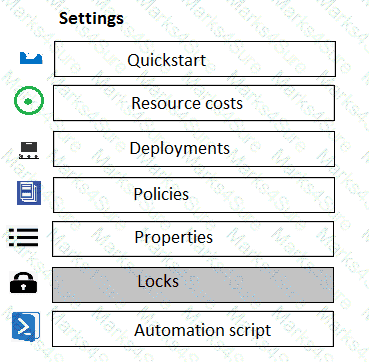Go to the Deployments menu item

tap(194, 149)
